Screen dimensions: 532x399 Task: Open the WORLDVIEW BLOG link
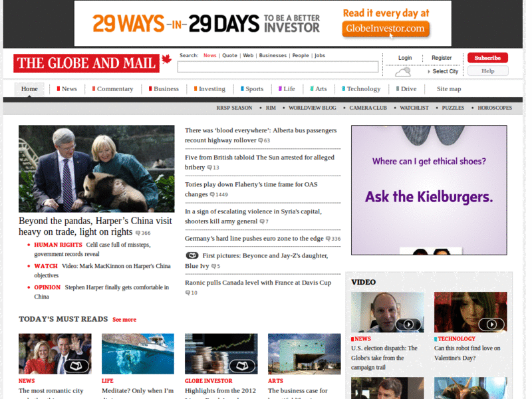point(313,108)
